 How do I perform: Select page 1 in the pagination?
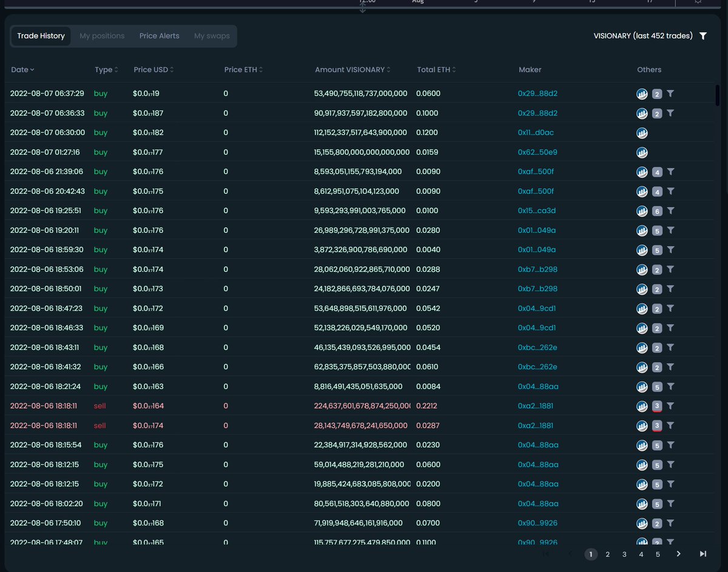(591, 554)
